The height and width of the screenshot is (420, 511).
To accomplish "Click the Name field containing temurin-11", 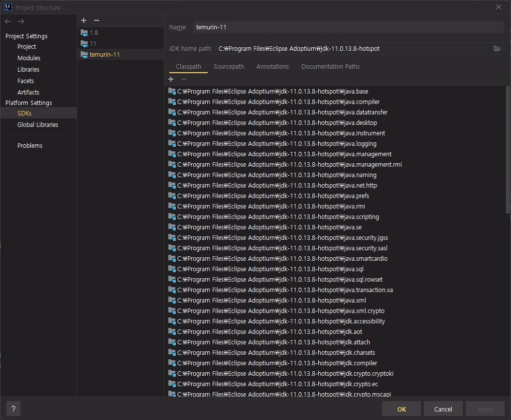I will pos(348,27).
